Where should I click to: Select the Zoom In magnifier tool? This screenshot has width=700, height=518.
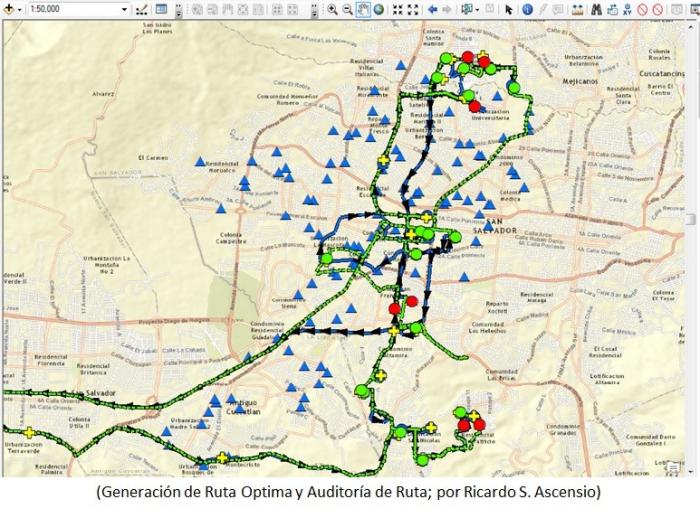pyautogui.click(x=332, y=9)
